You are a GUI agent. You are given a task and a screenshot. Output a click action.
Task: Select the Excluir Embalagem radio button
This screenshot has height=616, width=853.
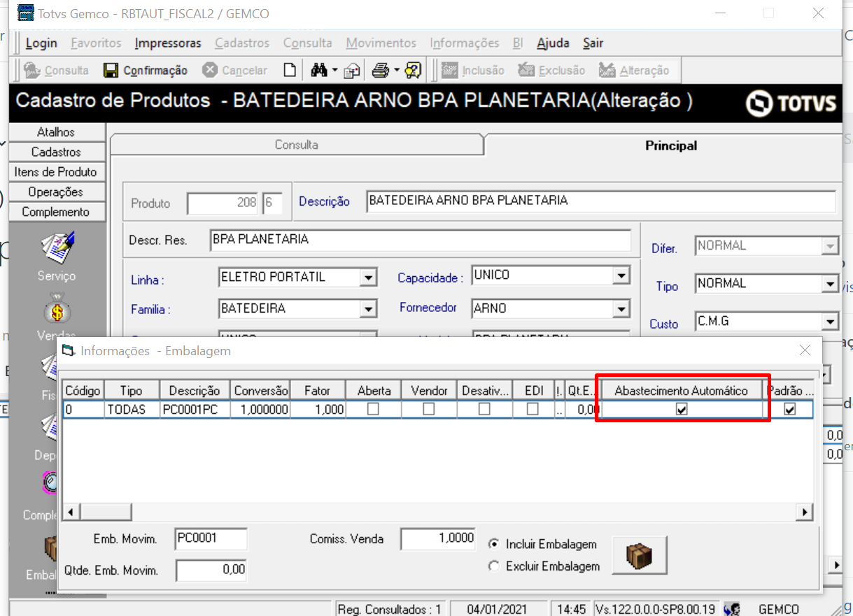click(x=494, y=566)
